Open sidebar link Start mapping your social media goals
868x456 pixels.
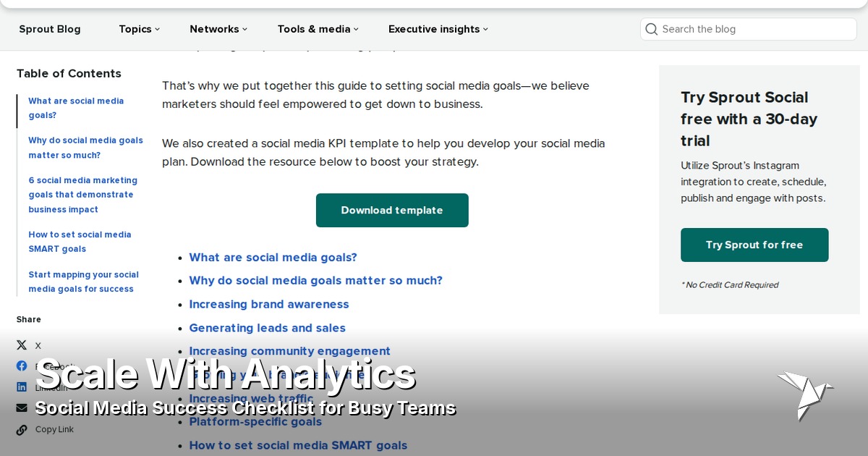[83, 282]
